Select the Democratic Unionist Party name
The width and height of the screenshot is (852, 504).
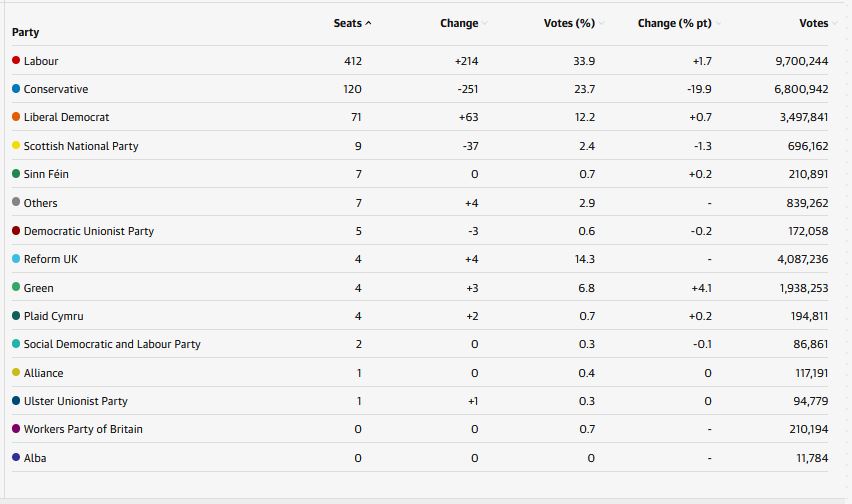coord(89,231)
